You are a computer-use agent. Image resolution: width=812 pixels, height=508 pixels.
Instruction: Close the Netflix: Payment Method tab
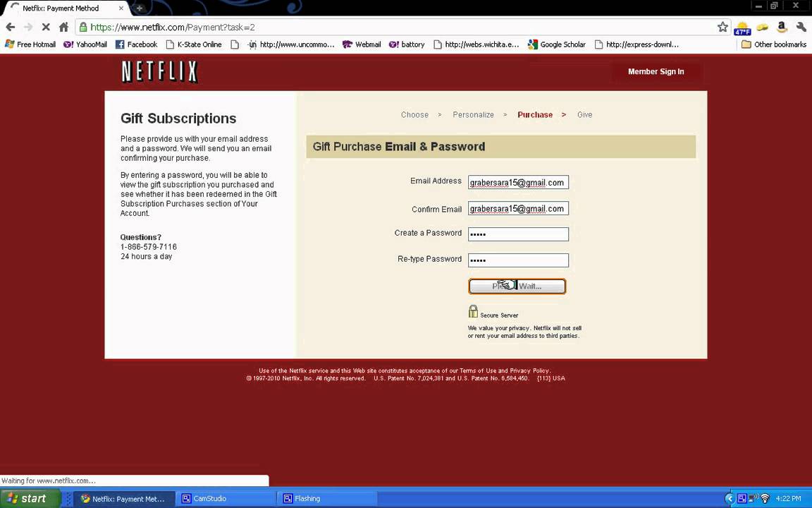121,8
